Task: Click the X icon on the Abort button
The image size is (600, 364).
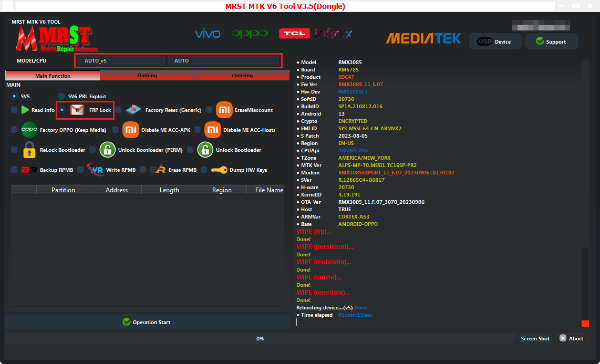Action: [x=563, y=338]
